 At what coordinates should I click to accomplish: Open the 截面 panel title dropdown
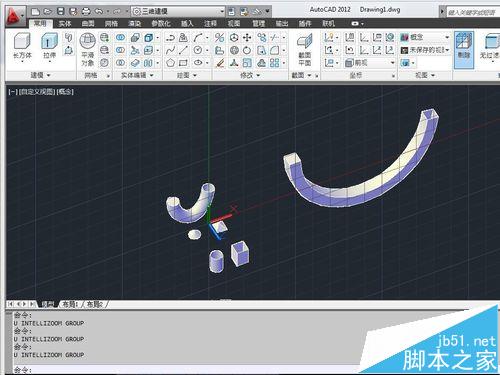301,75
